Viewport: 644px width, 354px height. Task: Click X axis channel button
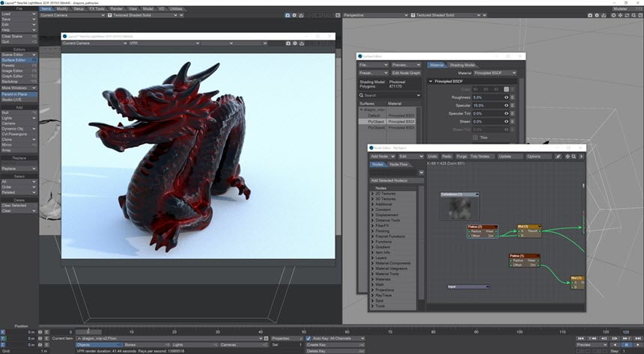(x=3, y=332)
